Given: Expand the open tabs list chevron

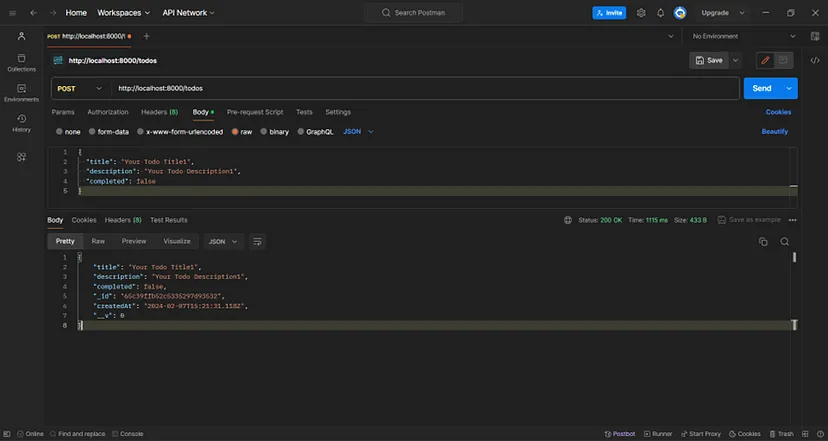Looking at the screenshot, I should tap(671, 36).
